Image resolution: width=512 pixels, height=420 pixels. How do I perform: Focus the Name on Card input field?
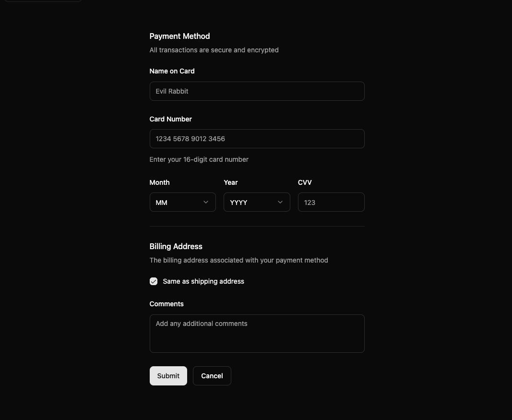coord(257,91)
